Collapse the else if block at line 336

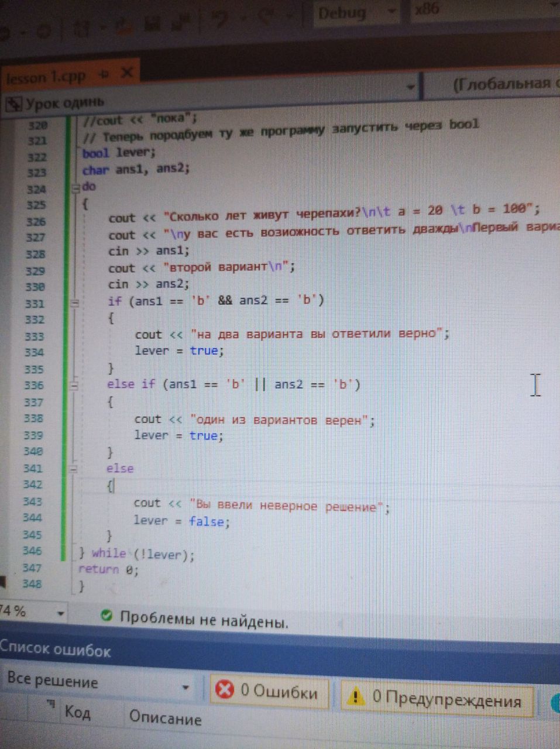pyautogui.click(x=74, y=386)
